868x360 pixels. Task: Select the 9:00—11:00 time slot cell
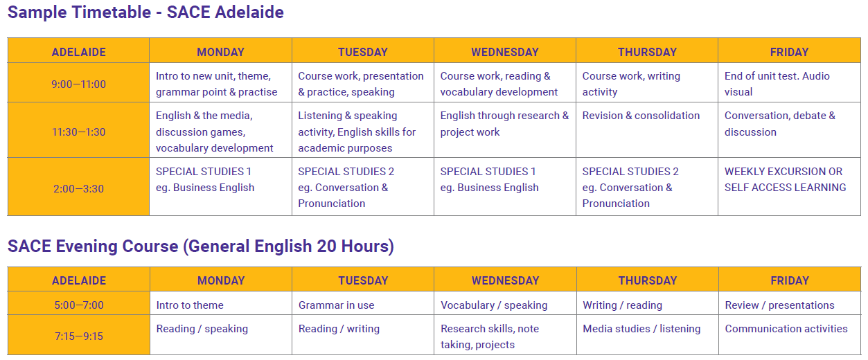[x=78, y=84]
